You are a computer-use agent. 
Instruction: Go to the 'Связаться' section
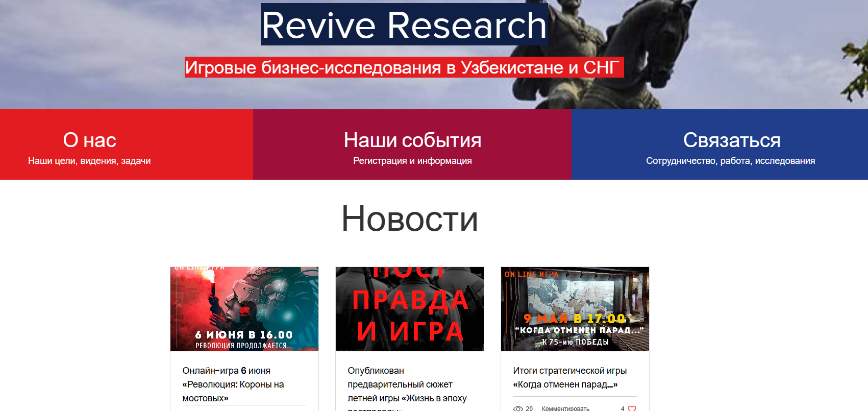(731, 140)
